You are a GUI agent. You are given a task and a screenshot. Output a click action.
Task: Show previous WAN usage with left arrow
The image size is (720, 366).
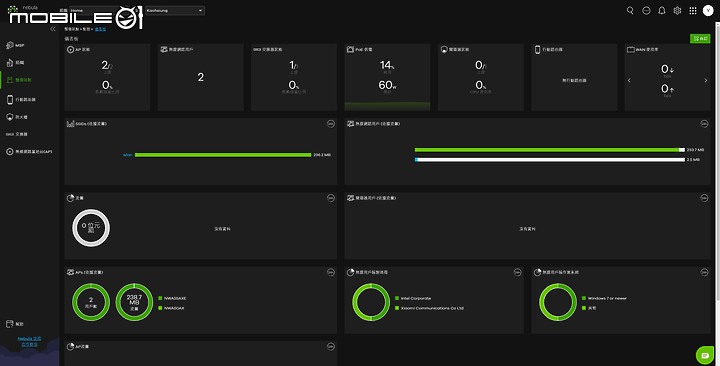pos(629,80)
